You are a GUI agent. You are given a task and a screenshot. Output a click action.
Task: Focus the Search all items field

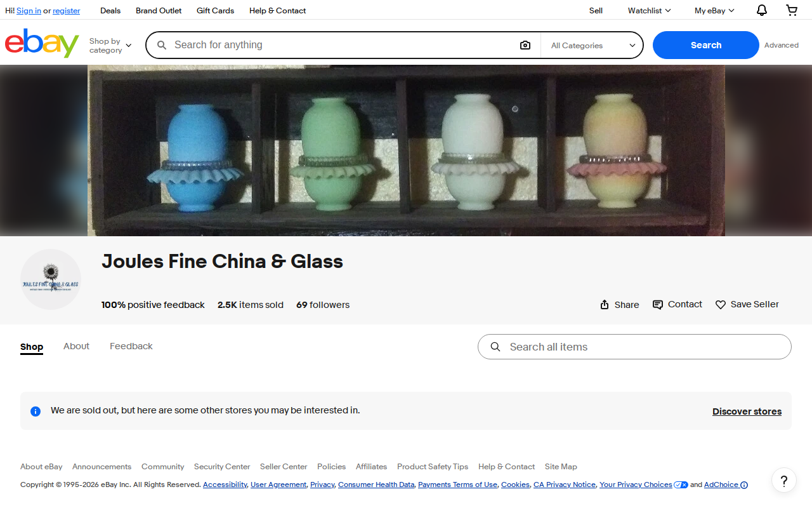point(634,347)
